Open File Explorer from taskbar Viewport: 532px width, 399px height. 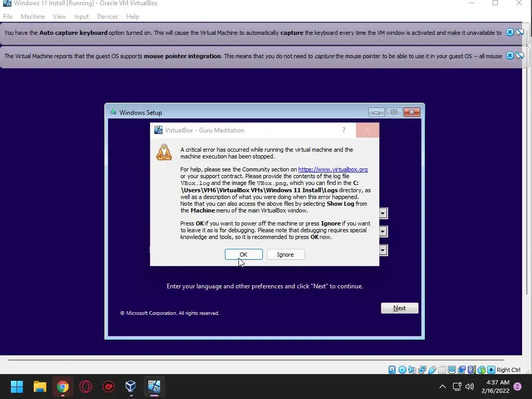click(x=39, y=387)
